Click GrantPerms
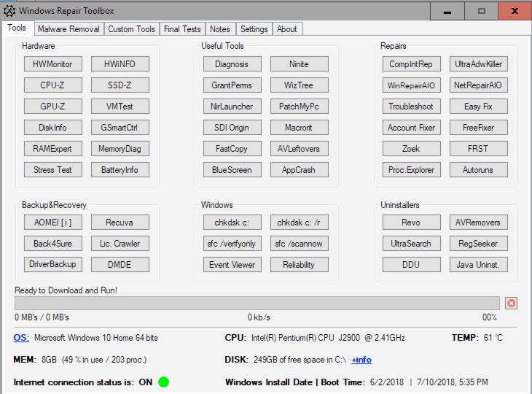Screen dimensions: 532x394 click(232, 85)
